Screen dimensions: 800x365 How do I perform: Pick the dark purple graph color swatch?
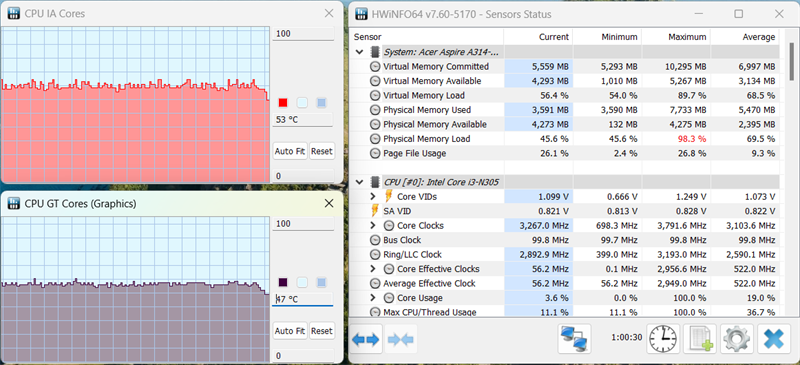[283, 282]
